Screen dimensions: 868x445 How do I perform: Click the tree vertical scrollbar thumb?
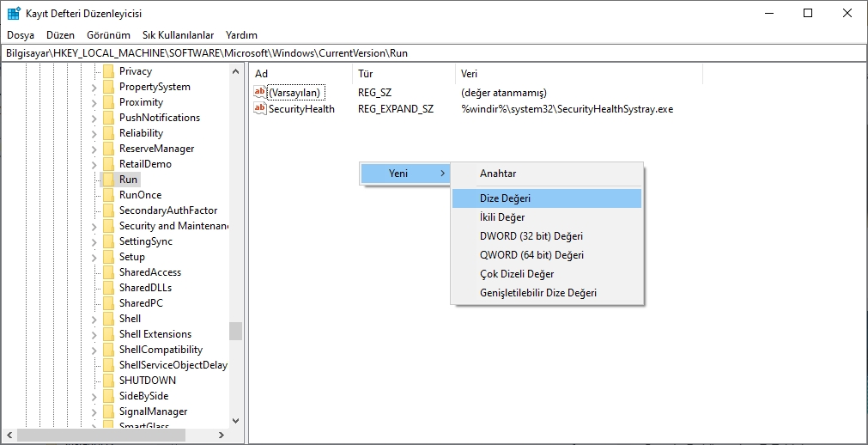pyautogui.click(x=236, y=331)
